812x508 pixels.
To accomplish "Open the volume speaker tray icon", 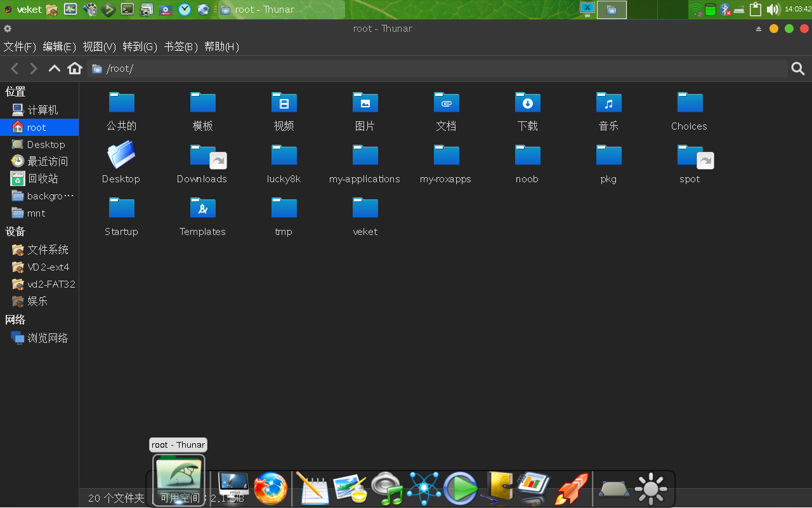I will [x=773, y=10].
